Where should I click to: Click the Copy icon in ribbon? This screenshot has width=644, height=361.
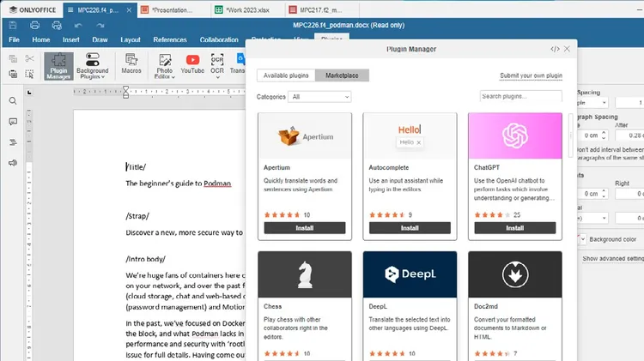pos(13,58)
